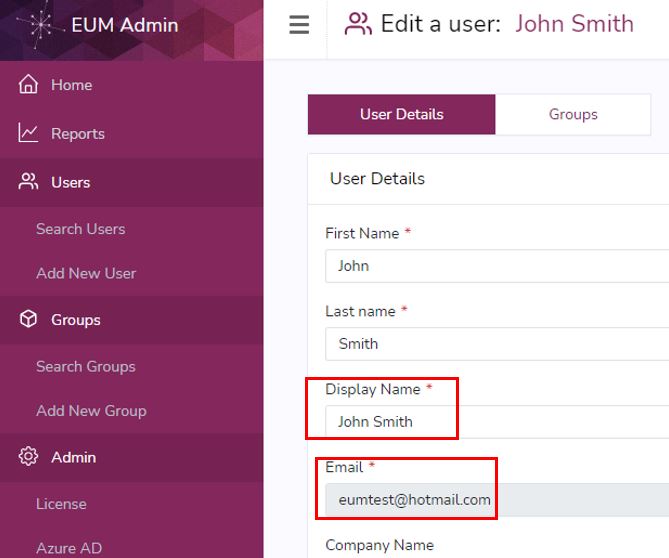The width and height of the screenshot is (669, 558).
Task: Click the Last name field containing Smith
Action: pyautogui.click(x=497, y=344)
